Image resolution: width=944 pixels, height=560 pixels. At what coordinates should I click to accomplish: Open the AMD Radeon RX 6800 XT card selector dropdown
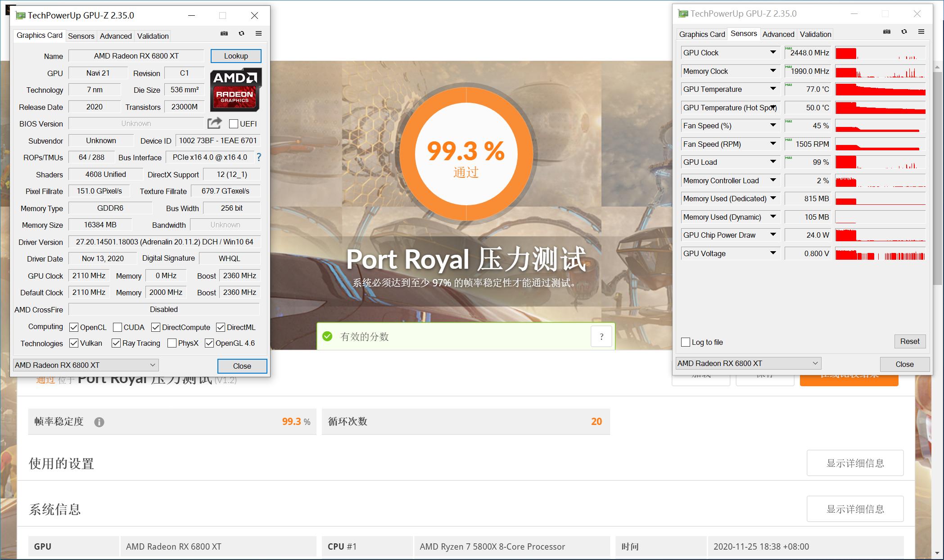click(x=153, y=365)
